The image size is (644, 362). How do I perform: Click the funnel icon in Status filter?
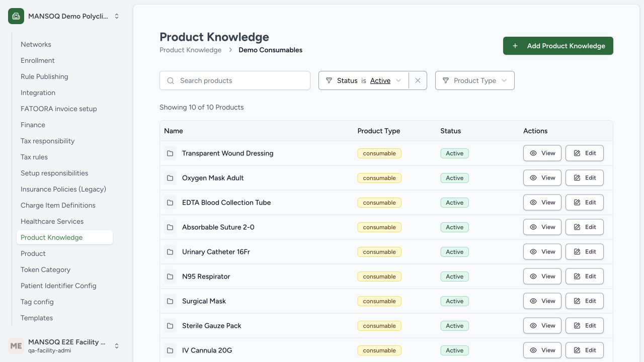click(329, 80)
